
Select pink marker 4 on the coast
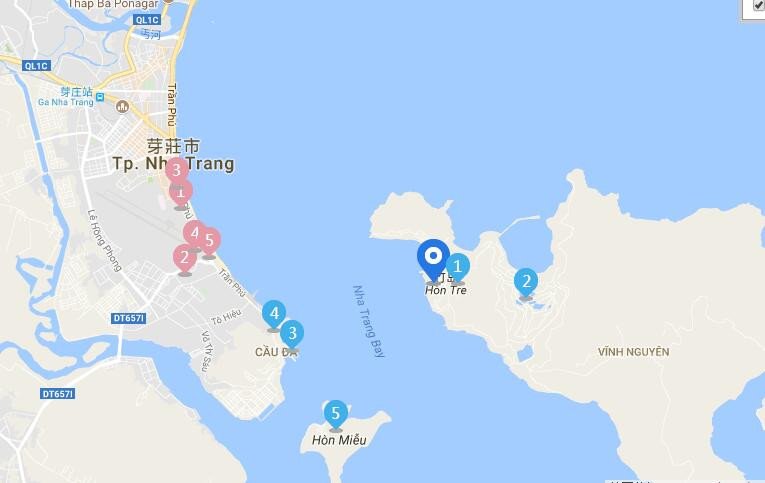(x=194, y=234)
